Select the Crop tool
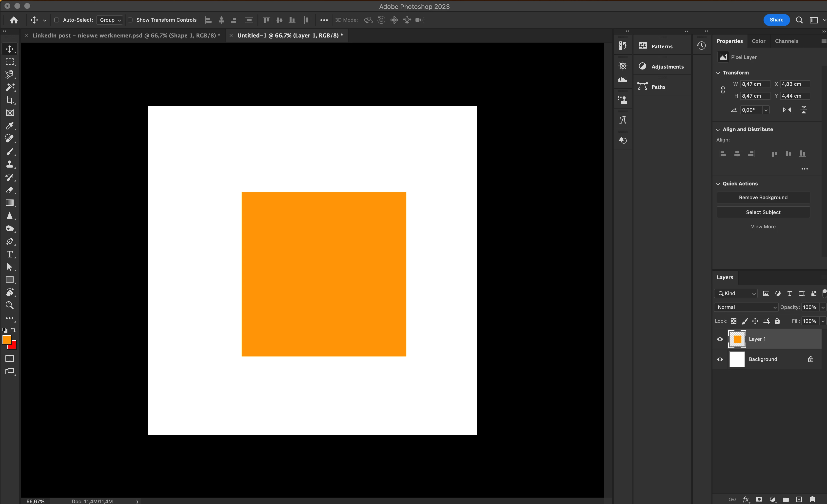 point(10,100)
